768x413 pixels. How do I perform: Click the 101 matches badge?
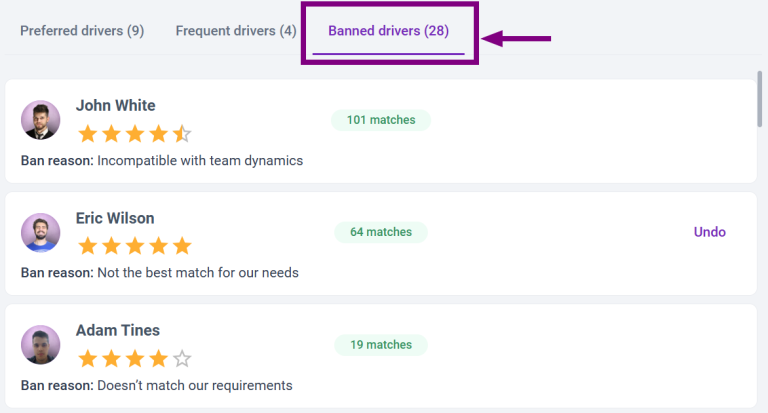pyautogui.click(x=380, y=120)
